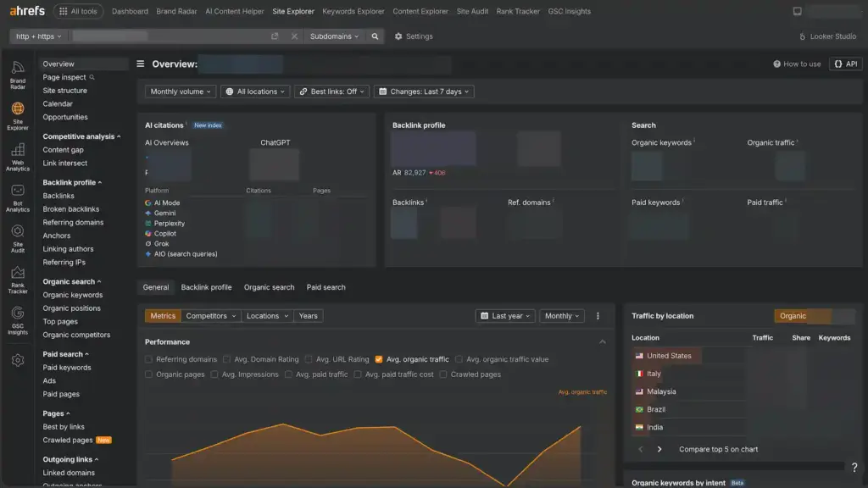This screenshot has width=868, height=488.
Task: Go to Keywords Explorer in top nav
Action: (x=353, y=11)
